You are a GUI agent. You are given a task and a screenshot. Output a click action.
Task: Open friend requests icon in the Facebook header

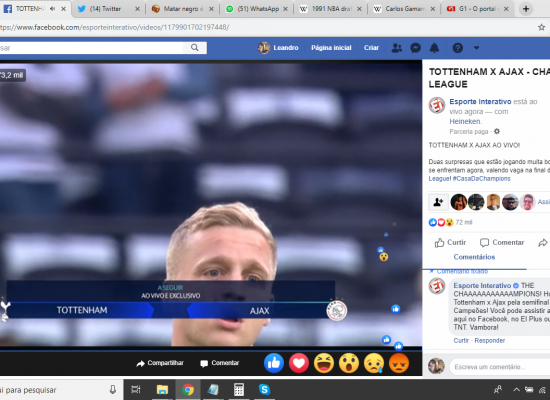[397, 48]
